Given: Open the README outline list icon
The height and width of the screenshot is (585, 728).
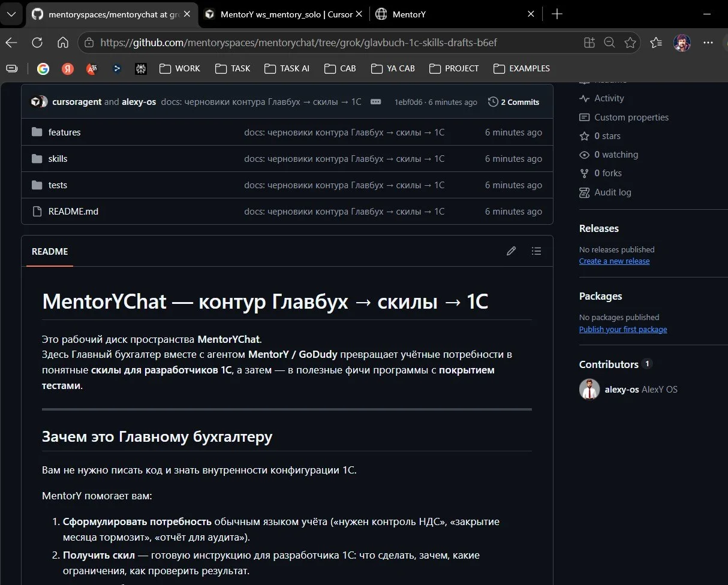Looking at the screenshot, I should 536,251.
